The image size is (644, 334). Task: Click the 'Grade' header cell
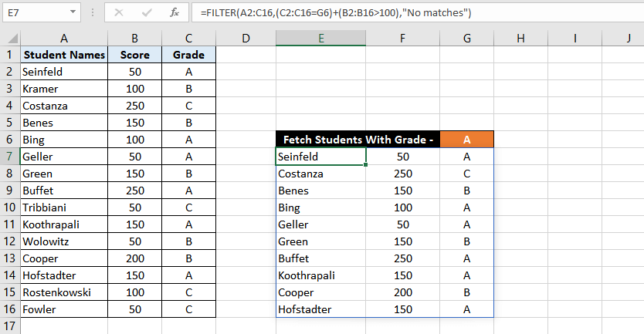click(188, 55)
